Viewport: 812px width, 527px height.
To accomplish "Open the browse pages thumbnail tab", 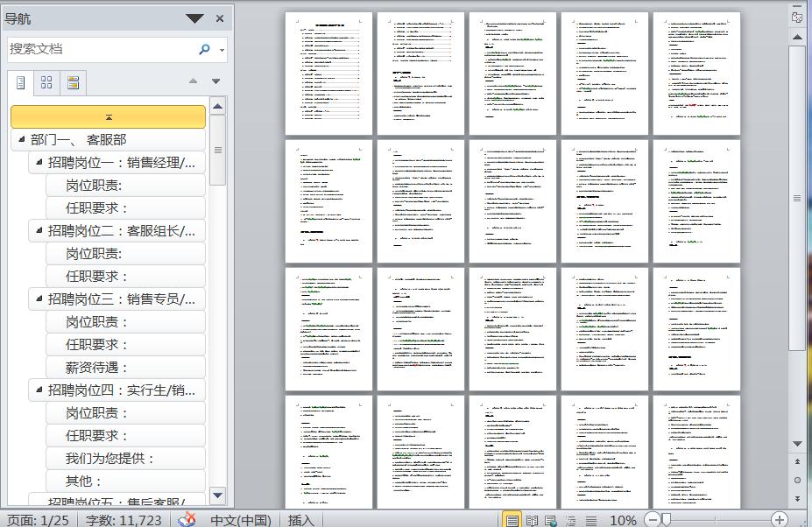I will coord(46,83).
